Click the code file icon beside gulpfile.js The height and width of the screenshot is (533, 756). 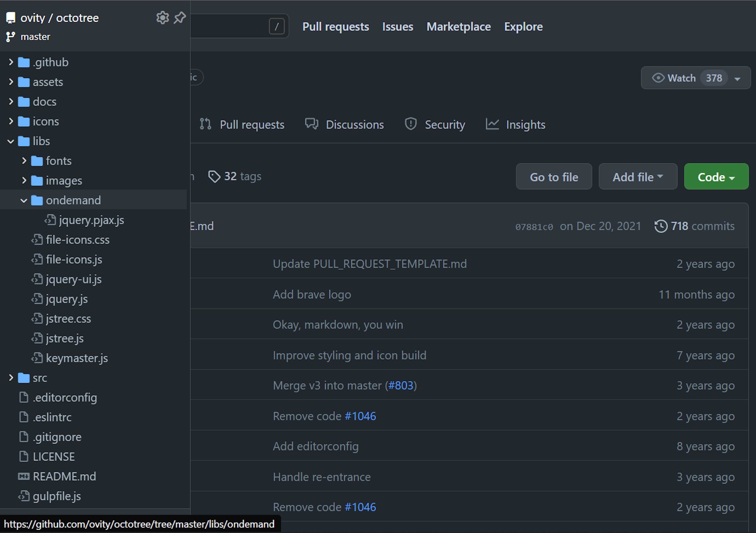(24, 496)
